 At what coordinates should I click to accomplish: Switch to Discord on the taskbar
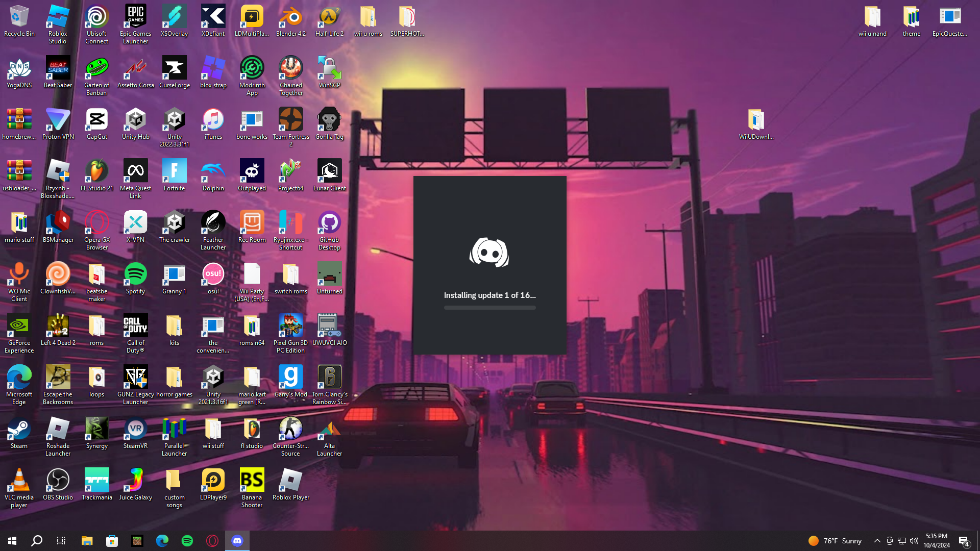(237, 541)
